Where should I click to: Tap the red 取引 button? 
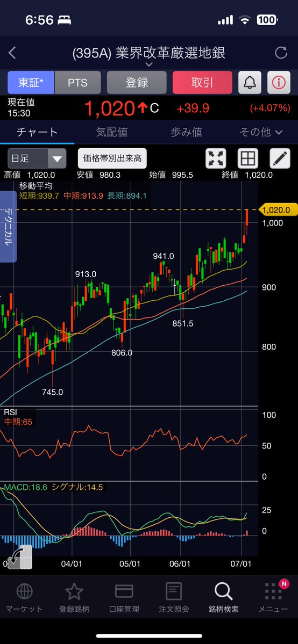coord(202,83)
